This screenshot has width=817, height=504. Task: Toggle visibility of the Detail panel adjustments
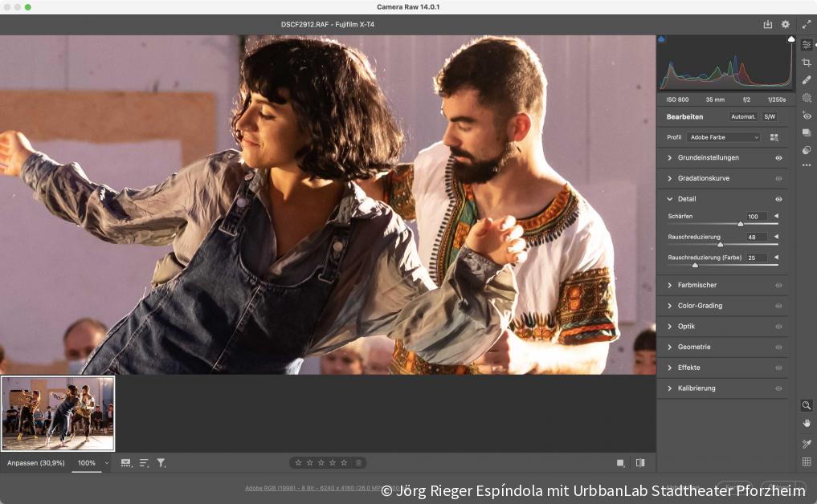777,198
